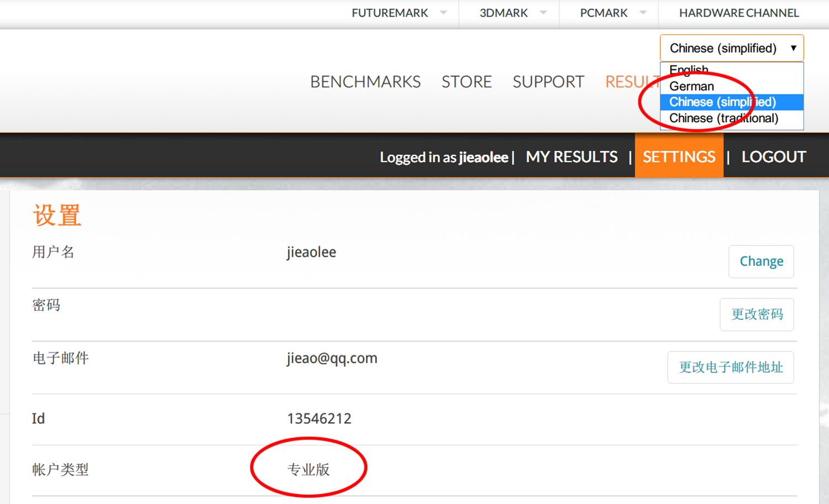Expand the PCMARK dropdown arrow
The image size is (829, 504).
[x=643, y=12]
